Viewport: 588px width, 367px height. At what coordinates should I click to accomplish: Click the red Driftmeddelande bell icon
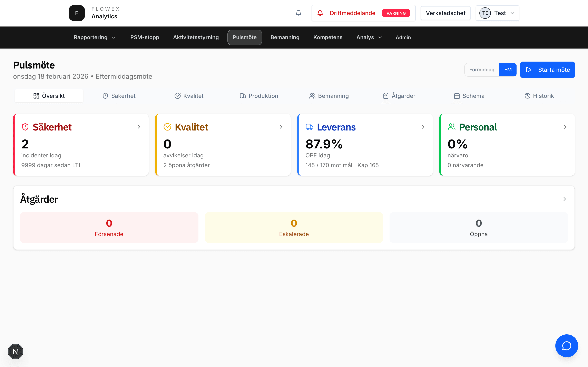point(320,13)
